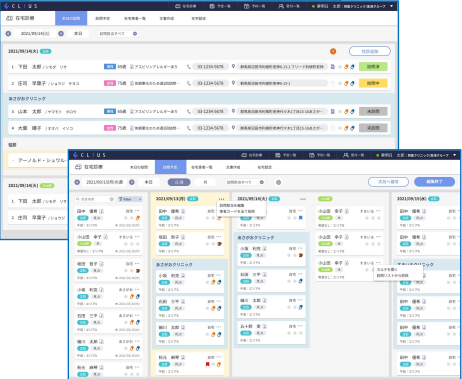Screen dimensions: 462x379
Task: Click the CLIUS logo in the back window
Action: pyautogui.click(x=21, y=6)
